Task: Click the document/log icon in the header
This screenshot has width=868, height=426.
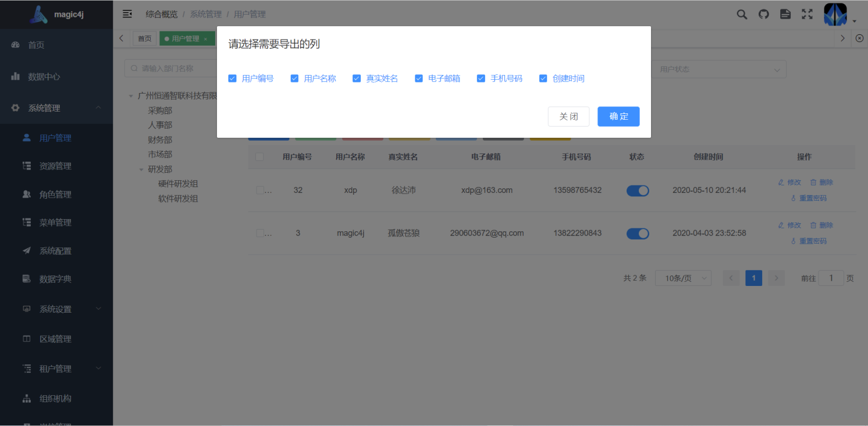Action: (x=785, y=14)
